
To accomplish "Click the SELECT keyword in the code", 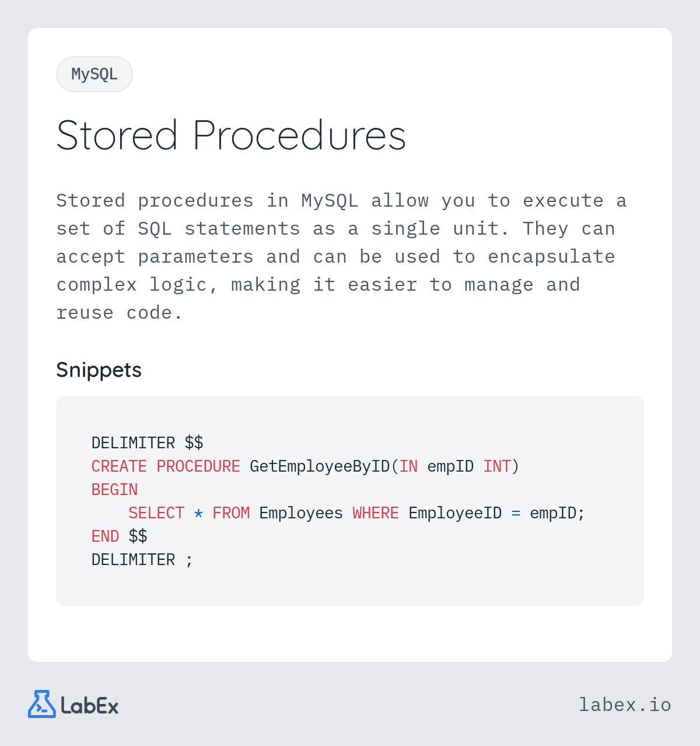I will [x=156, y=513].
